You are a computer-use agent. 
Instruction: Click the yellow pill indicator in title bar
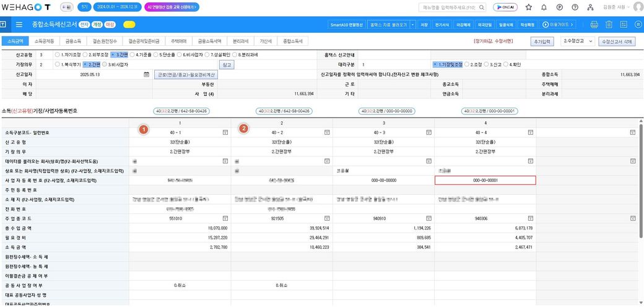pyautogui.click(x=129, y=25)
